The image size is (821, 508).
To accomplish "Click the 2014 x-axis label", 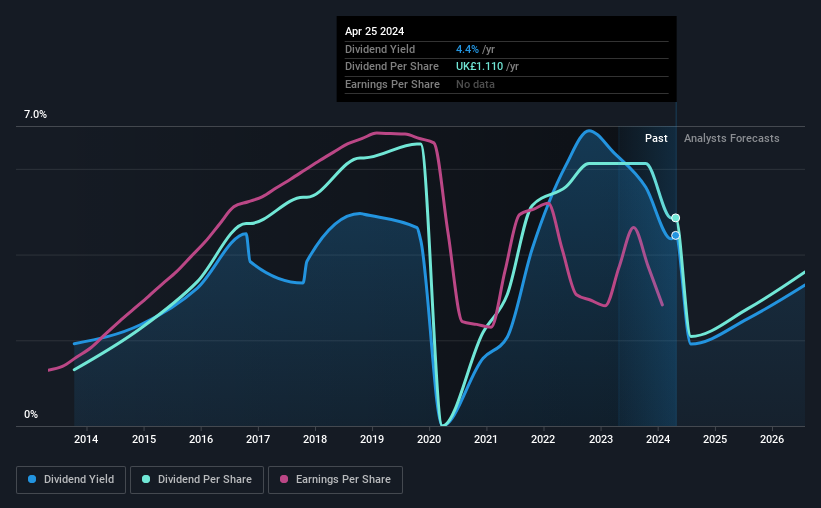I will coord(86,439).
